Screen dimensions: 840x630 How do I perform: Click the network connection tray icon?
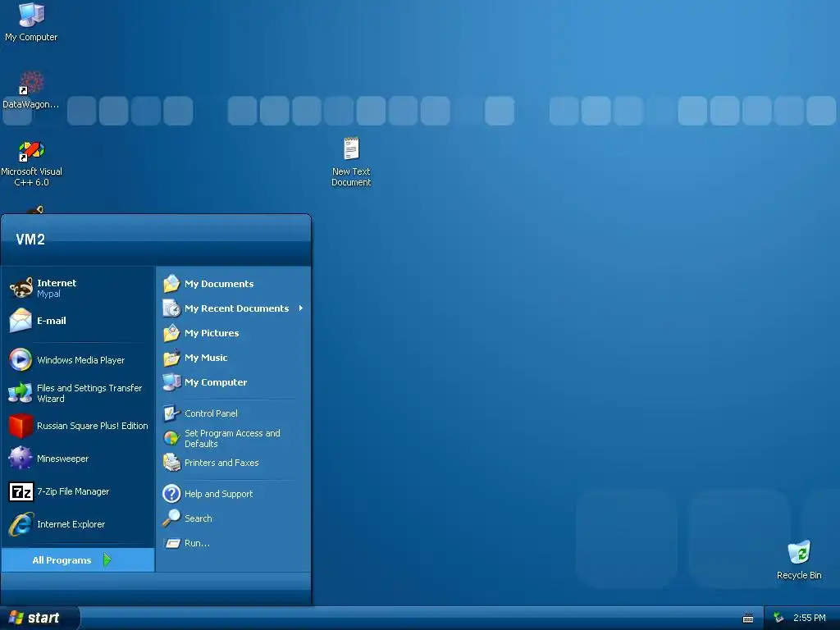(x=778, y=618)
